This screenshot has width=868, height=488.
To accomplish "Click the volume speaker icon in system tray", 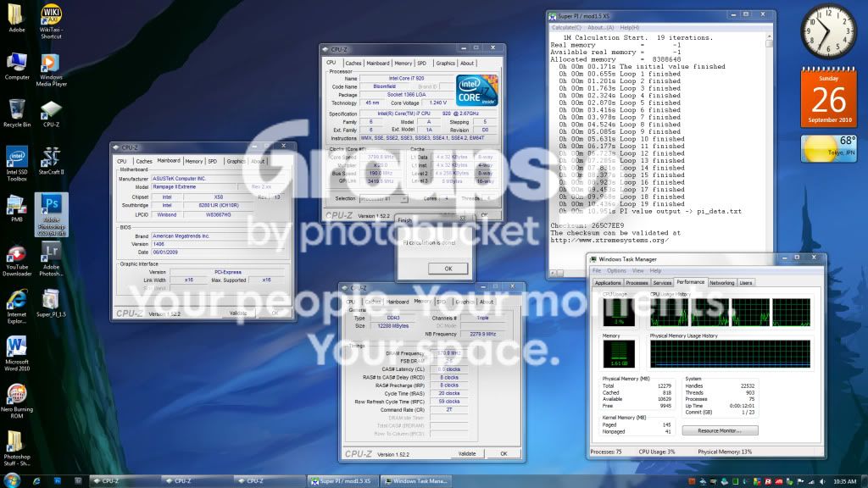I will tap(822, 481).
